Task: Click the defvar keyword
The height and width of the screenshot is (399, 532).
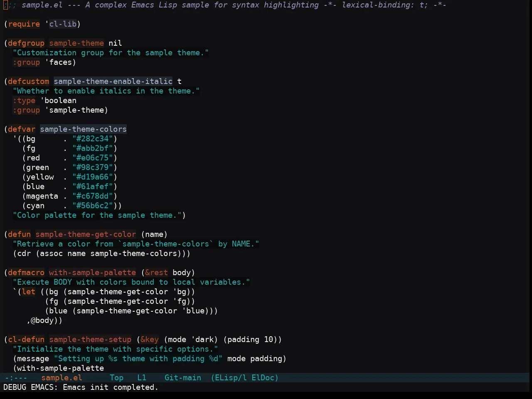Action: (22, 129)
